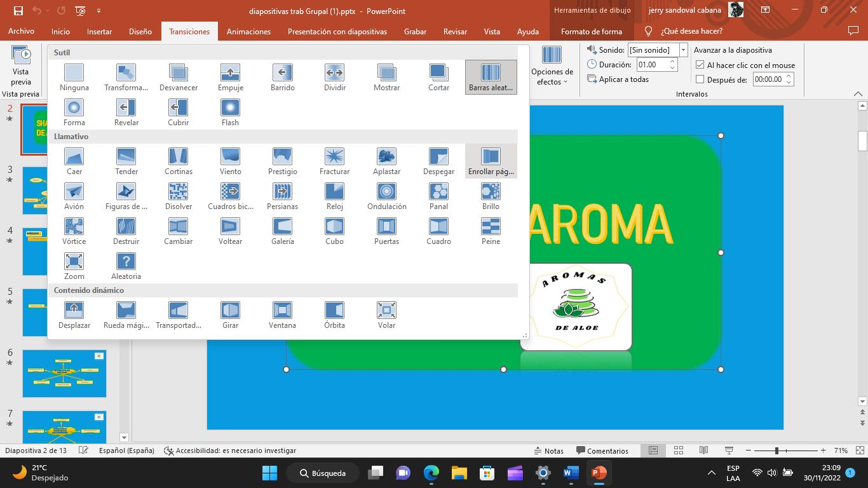Open the Archivo menu
This screenshot has height=488, width=868.
click(x=21, y=31)
